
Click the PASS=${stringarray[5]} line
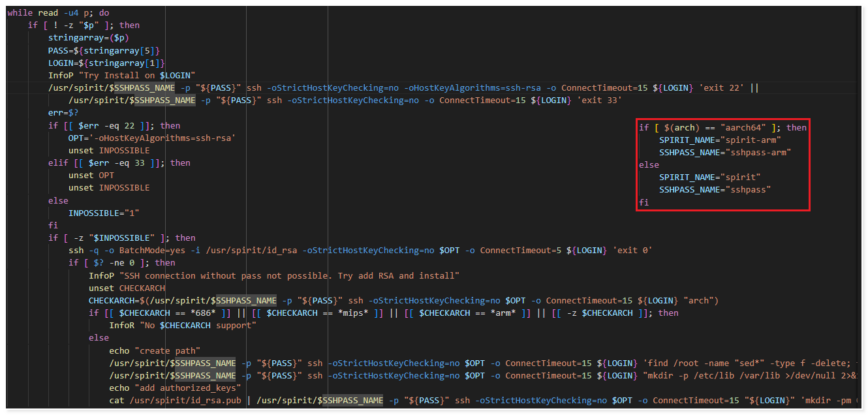(103, 50)
